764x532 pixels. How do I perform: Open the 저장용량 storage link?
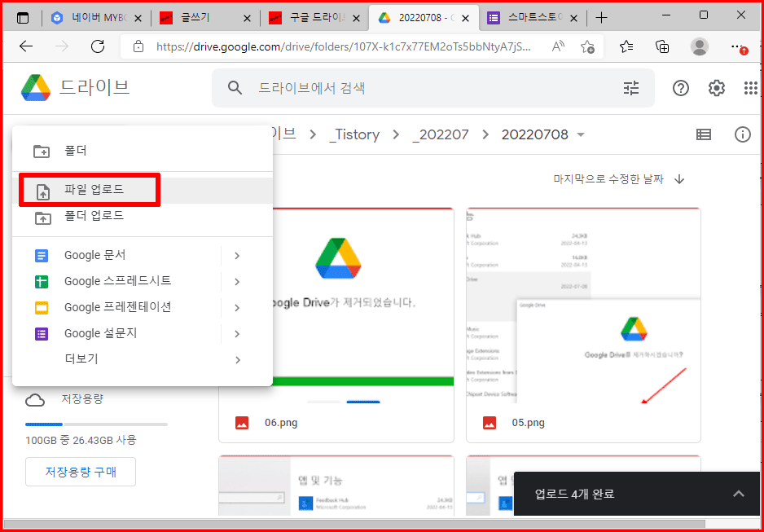click(x=82, y=399)
